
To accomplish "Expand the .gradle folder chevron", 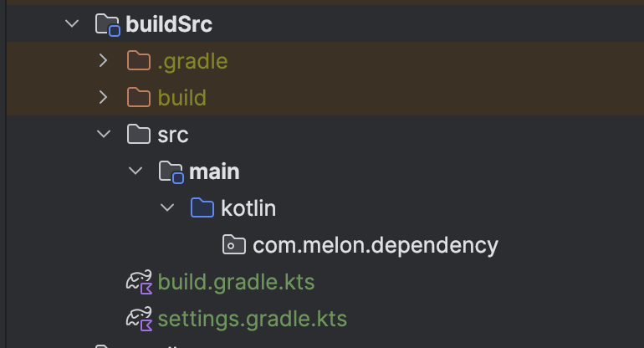I will pyautogui.click(x=104, y=61).
